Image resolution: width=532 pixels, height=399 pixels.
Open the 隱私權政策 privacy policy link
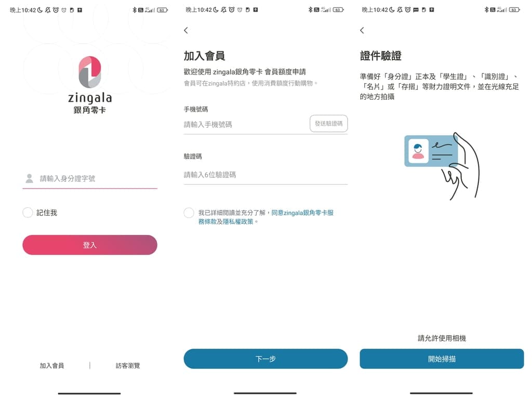coord(238,221)
